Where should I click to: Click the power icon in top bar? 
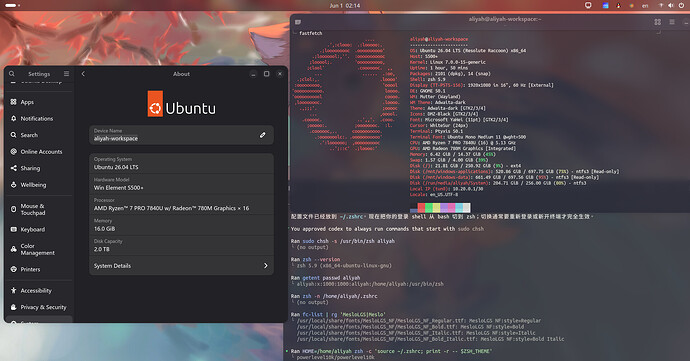(x=681, y=6)
